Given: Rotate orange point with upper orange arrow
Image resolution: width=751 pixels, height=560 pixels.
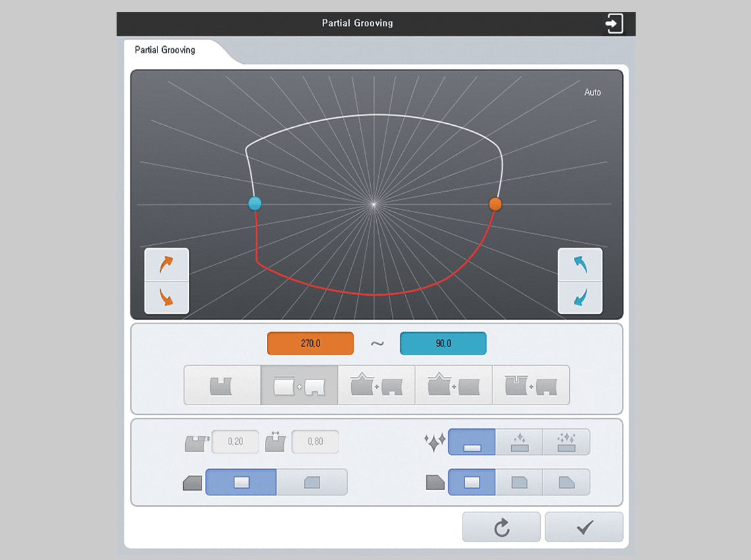Looking at the screenshot, I should [x=167, y=265].
